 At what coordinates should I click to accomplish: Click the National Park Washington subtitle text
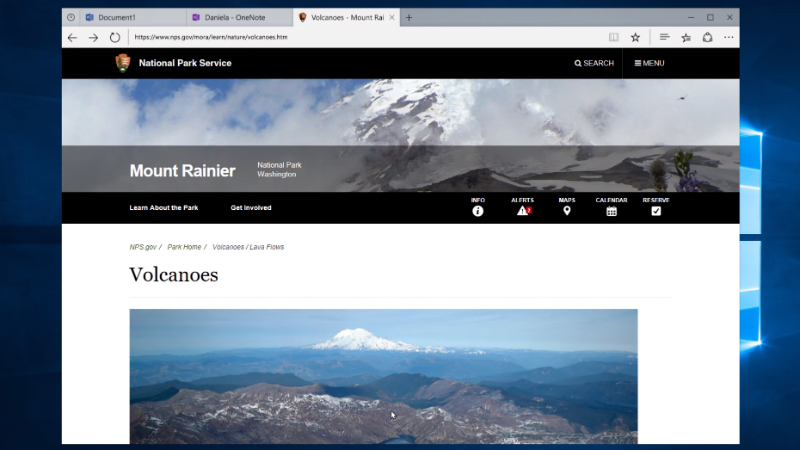279,170
